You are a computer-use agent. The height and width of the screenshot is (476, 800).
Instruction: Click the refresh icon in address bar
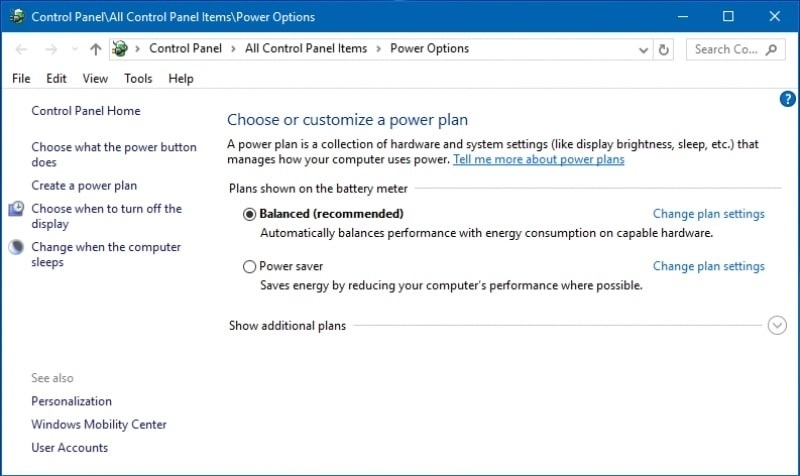[x=663, y=49]
